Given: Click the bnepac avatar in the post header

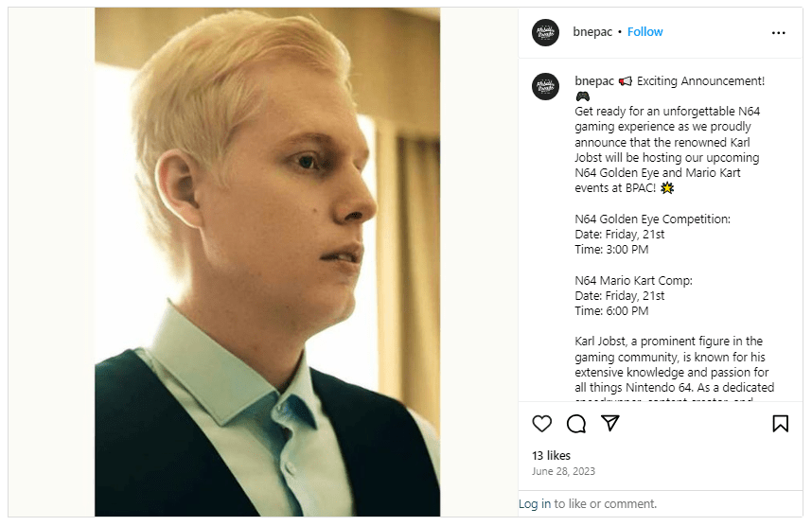Looking at the screenshot, I should 544,32.
